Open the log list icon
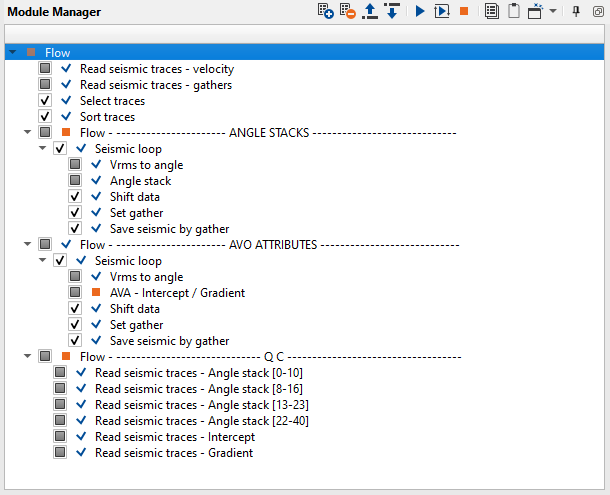 tap(492, 11)
